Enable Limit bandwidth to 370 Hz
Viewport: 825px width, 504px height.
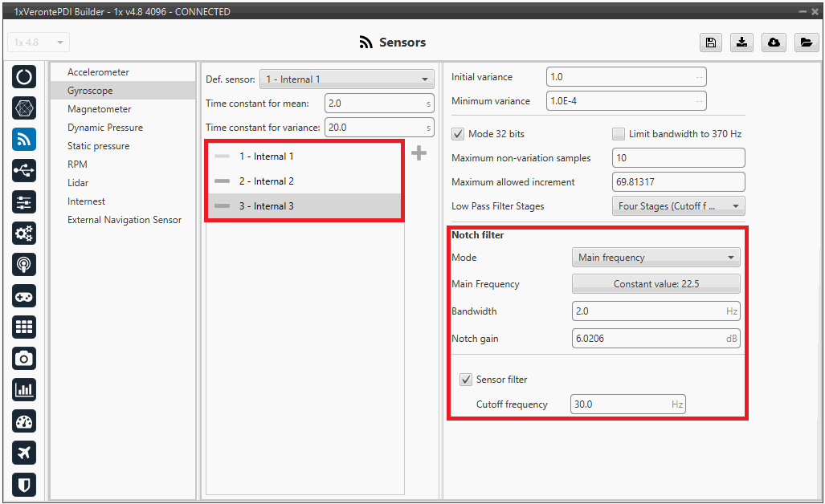click(x=618, y=134)
